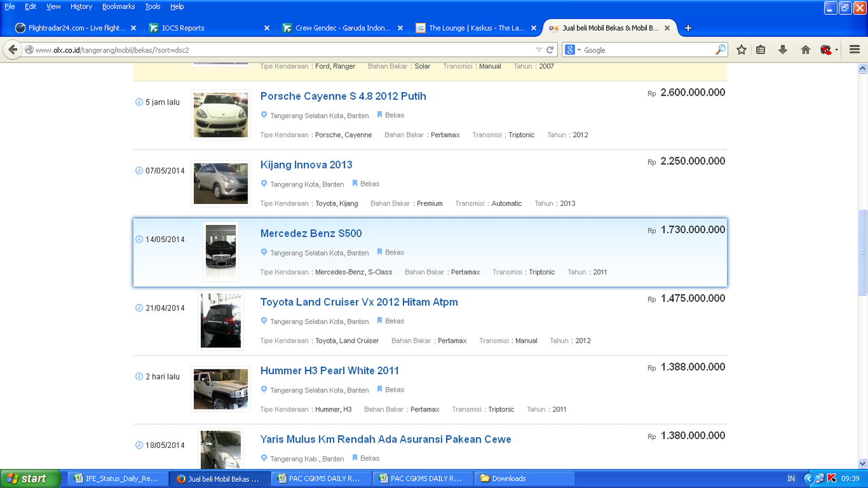The width and height of the screenshot is (868, 488).
Task: Click the Hummer H3 thumbnail photo
Action: (x=221, y=389)
